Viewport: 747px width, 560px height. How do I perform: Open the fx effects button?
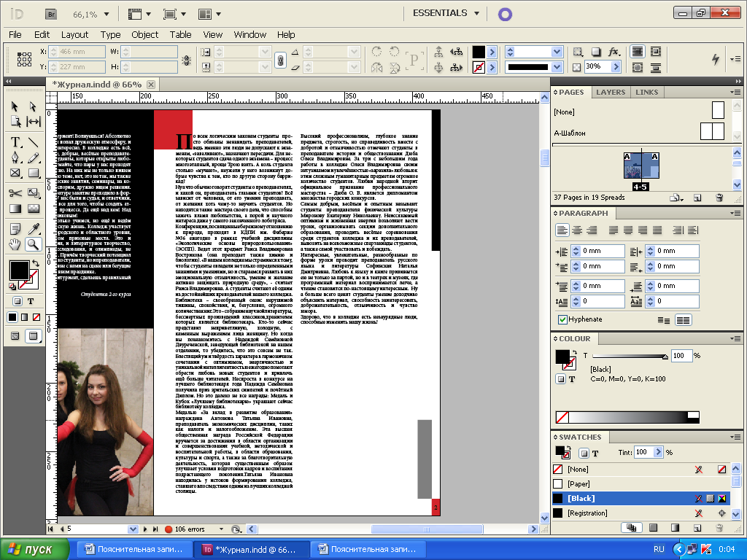click(x=614, y=52)
